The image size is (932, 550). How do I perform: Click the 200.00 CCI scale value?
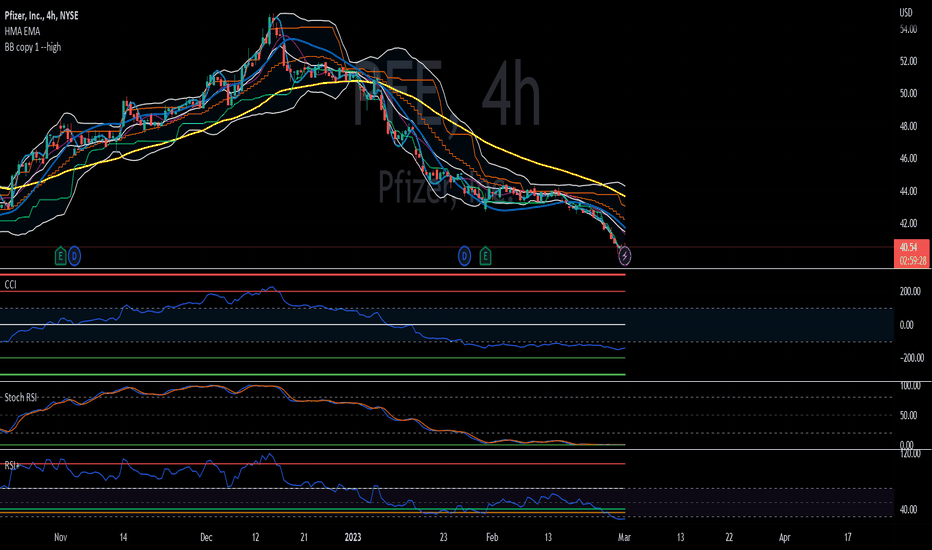(x=911, y=291)
